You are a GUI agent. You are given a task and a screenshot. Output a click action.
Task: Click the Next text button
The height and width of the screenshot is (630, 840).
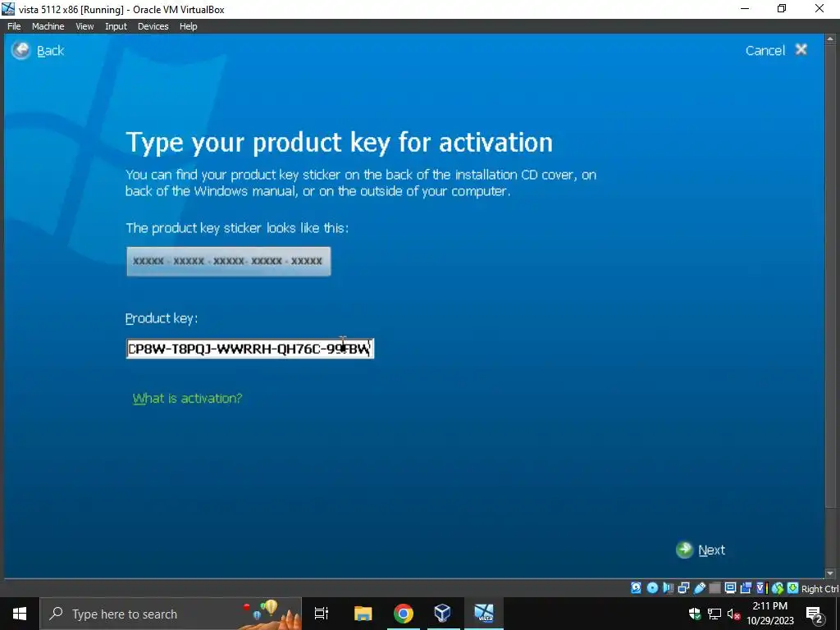click(x=711, y=550)
